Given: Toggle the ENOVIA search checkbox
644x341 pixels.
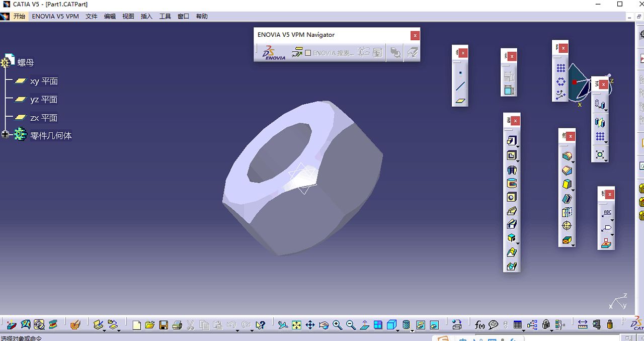Looking at the screenshot, I should pos(308,53).
